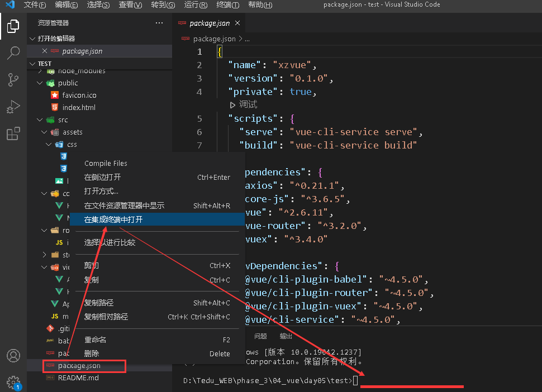
Task: Click the Vue icon beside App.vue
Action: pyautogui.click(x=55, y=303)
